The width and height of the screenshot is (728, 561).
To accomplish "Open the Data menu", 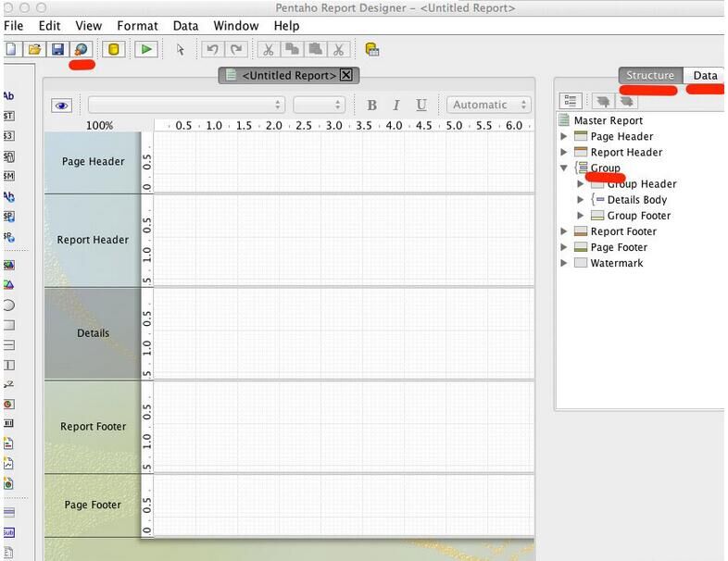I will pos(186,26).
